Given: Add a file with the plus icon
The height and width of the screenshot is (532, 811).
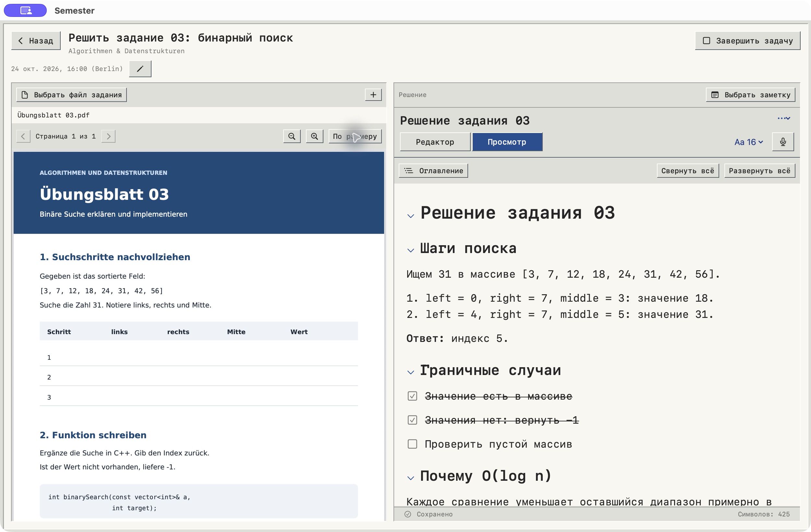Looking at the screenshot, I should click(373, 95).
